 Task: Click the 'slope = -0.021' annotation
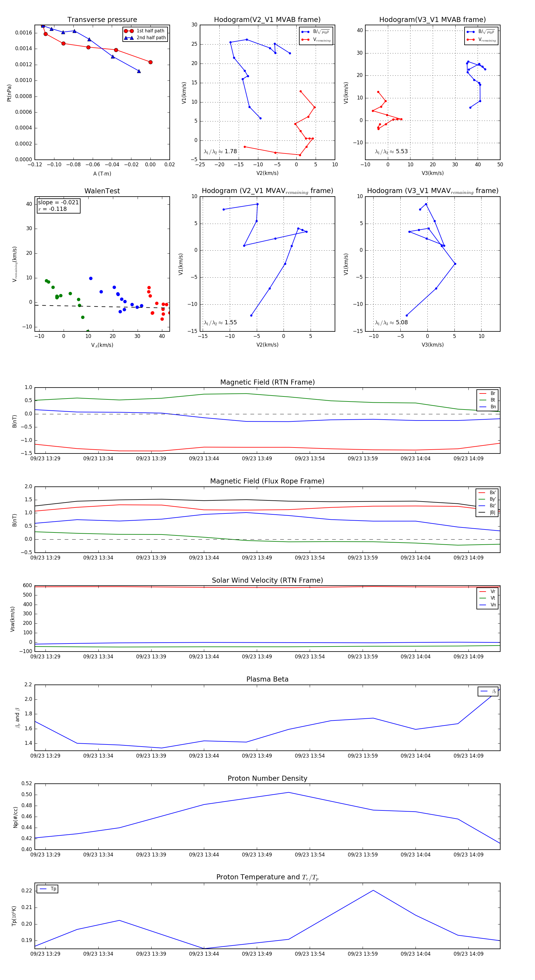[58, 203]
